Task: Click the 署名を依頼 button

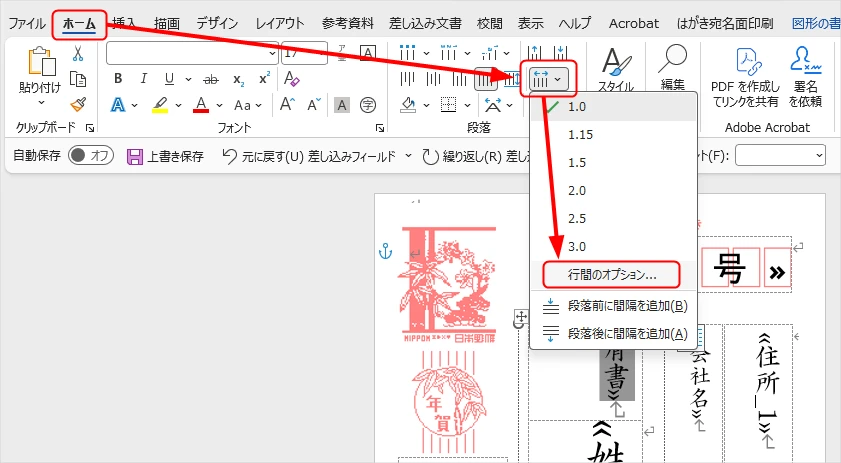Action: (806, 77)
